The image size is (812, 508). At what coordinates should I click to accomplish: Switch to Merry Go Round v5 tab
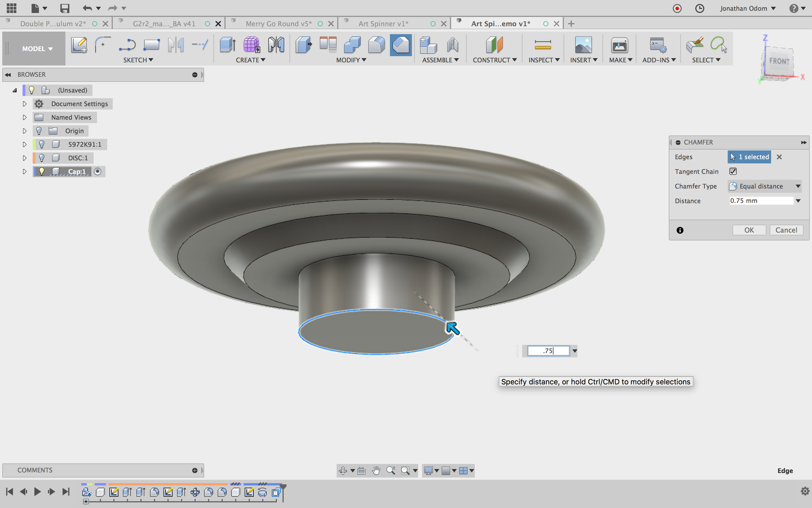278,24
